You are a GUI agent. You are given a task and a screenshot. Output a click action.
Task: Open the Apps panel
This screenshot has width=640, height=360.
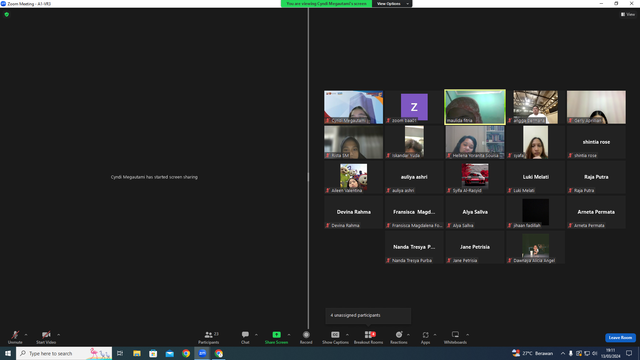coord(425,337)
